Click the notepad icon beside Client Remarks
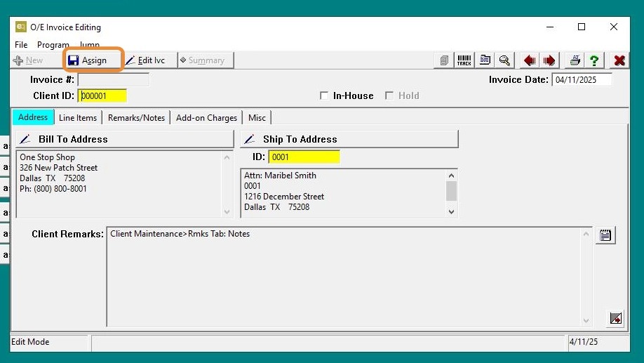The height and width of the screenshot is (363, 644). [x=605, y=235]
